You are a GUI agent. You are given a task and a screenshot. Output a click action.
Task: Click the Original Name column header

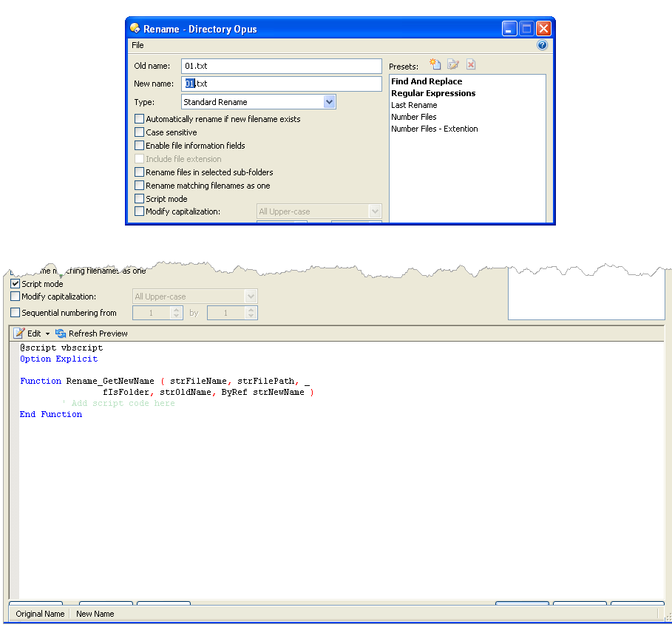click(40, 614)
